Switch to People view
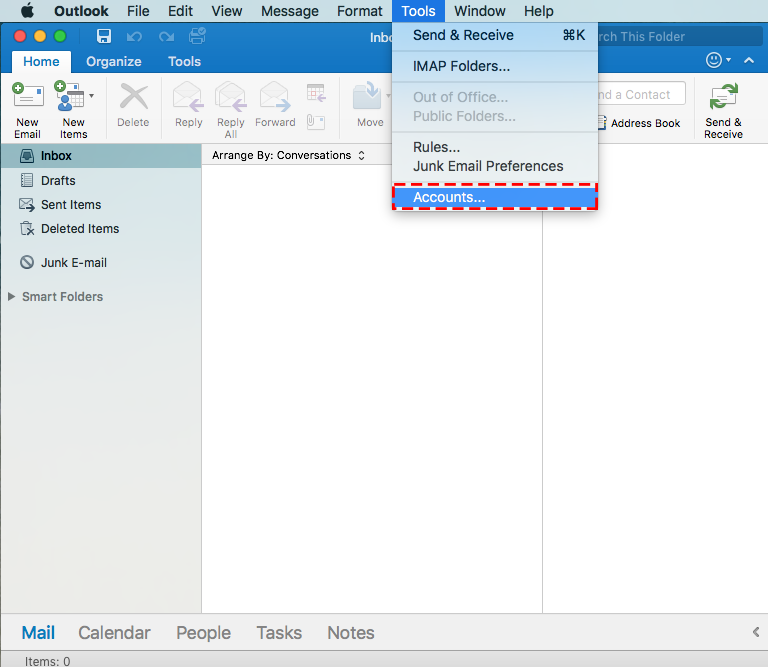The height and width of the screenshot is (667, 768). tap(203, 633)
